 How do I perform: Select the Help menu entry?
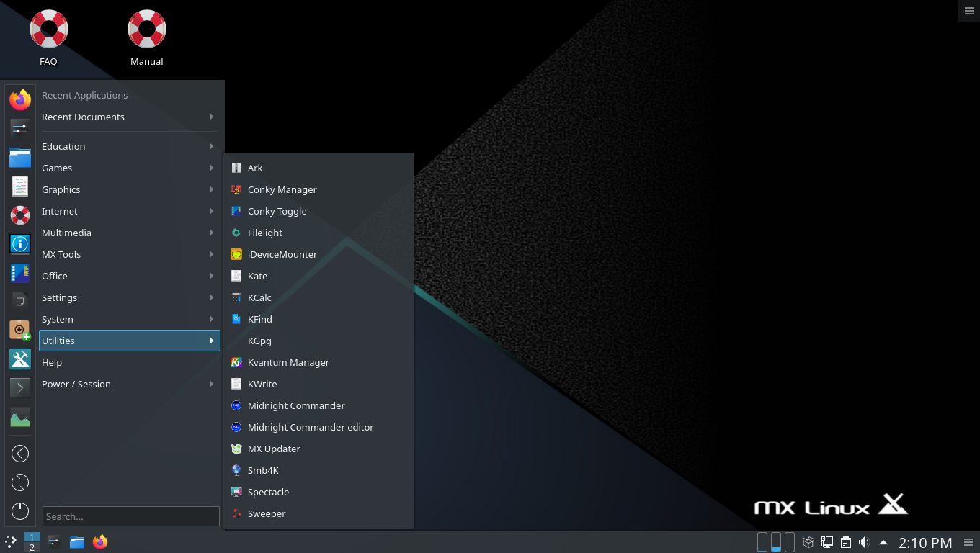tap(129, 362)
